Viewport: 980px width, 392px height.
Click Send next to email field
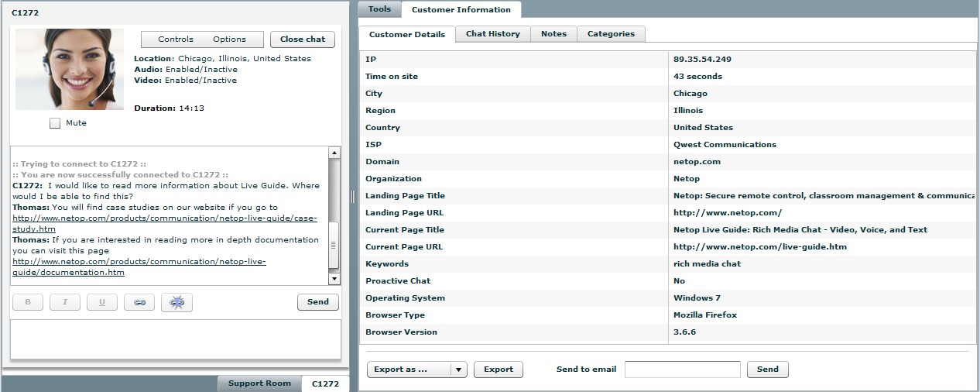pos(768,370)
